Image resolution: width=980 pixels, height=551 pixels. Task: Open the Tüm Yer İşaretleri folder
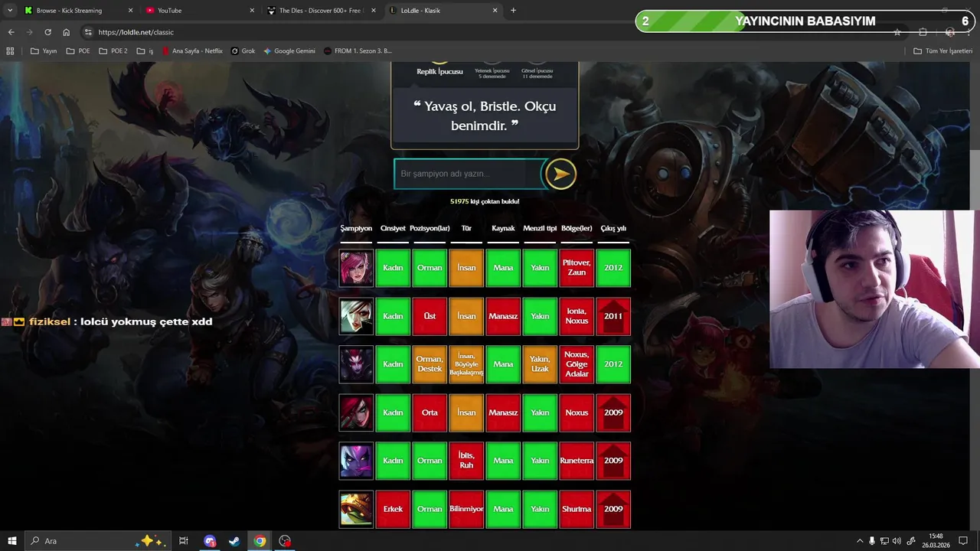point(942,51)
